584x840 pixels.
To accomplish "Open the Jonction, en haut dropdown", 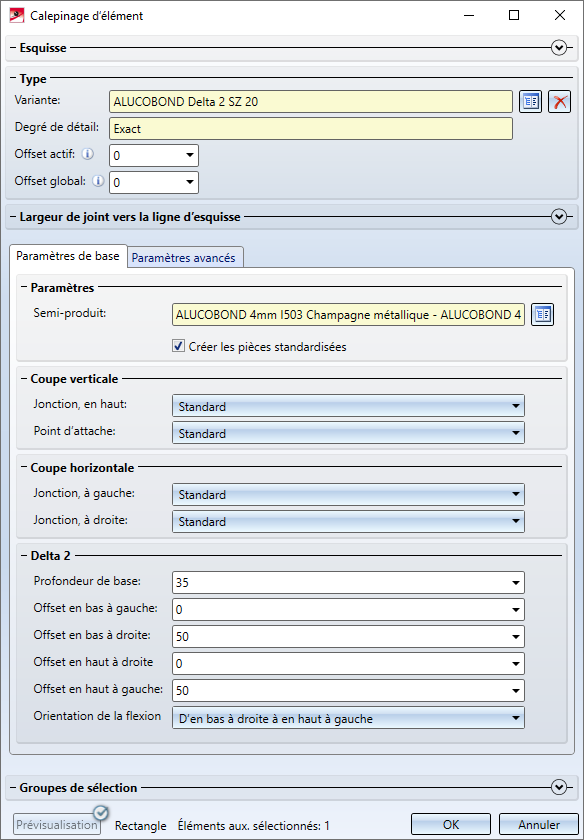I will (348, 406).
